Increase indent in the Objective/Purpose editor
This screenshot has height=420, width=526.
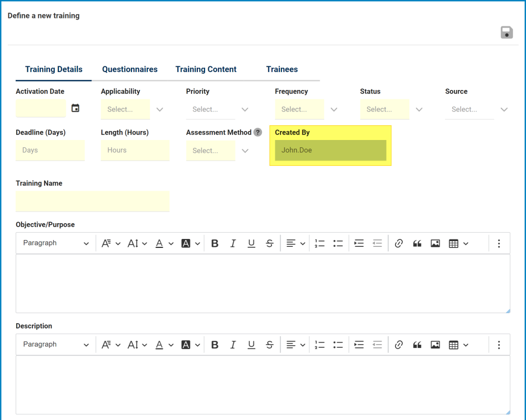click(x=359, y=243)
